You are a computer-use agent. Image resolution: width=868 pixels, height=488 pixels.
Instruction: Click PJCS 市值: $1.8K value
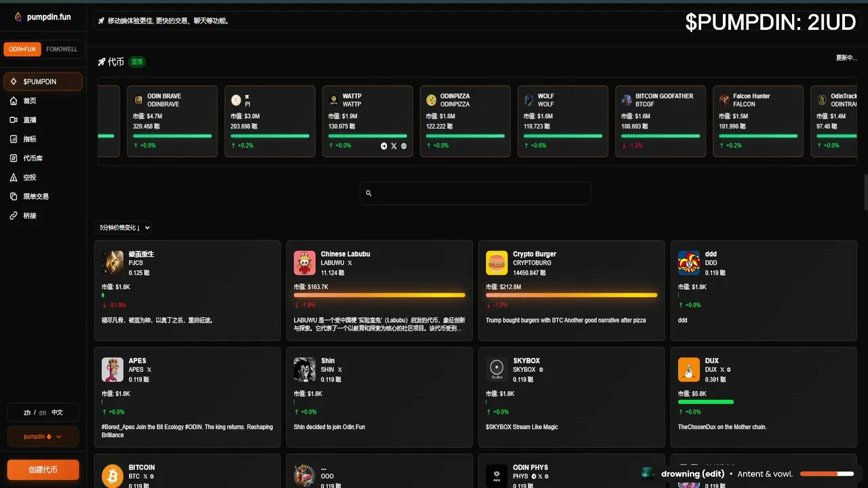[x=116, y=287]
